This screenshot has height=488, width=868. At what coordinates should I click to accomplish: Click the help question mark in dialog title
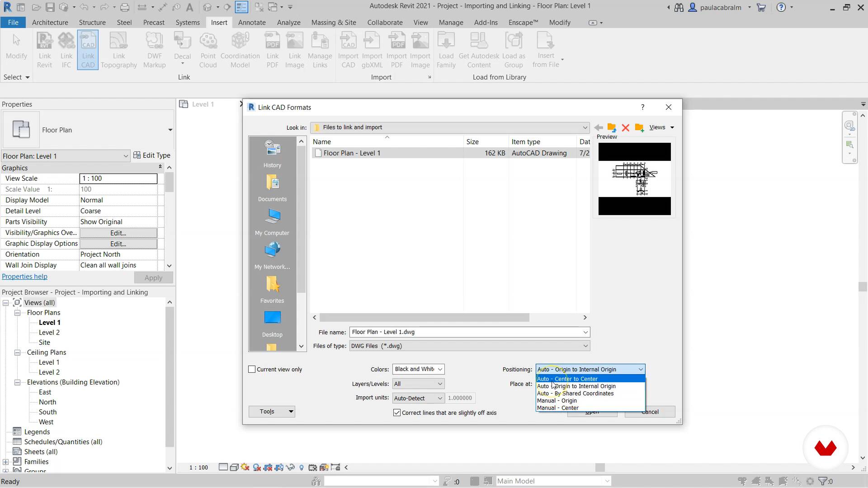[642, 107]
